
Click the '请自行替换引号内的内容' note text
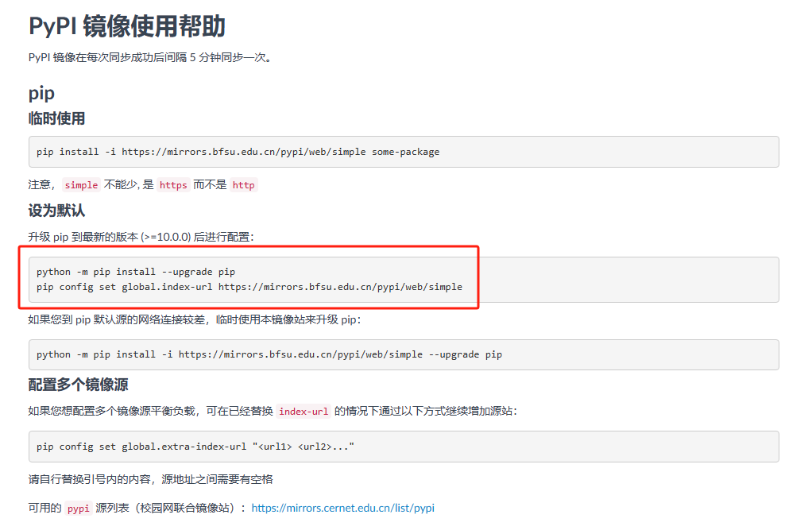pyautogui.click(x=151, y=479)
